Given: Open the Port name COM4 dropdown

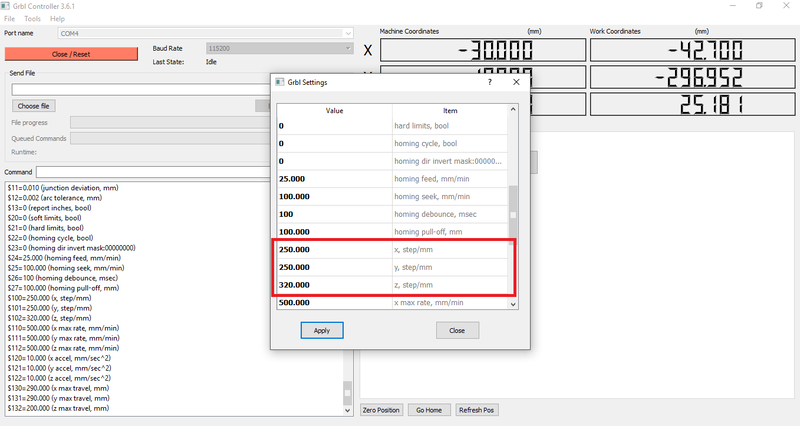Looking at the screenshot, I should pyautogui.click(x=205, y=34).
